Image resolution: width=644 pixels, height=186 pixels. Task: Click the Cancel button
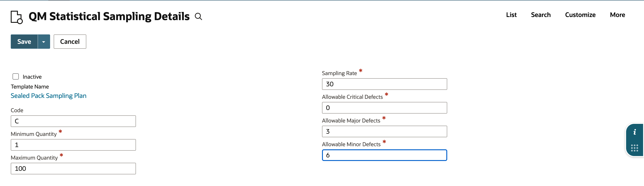pos(70,42)
